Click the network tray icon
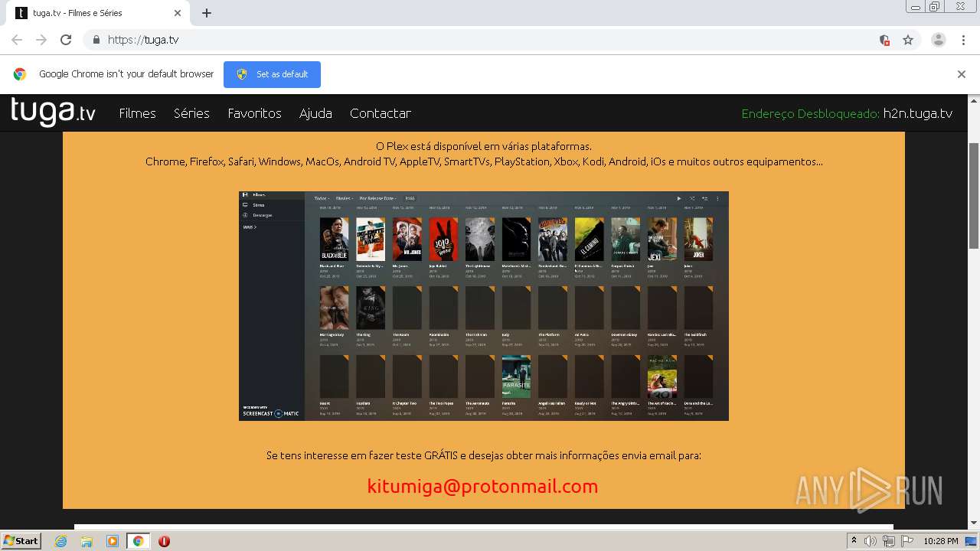 (x=889, y=541)
